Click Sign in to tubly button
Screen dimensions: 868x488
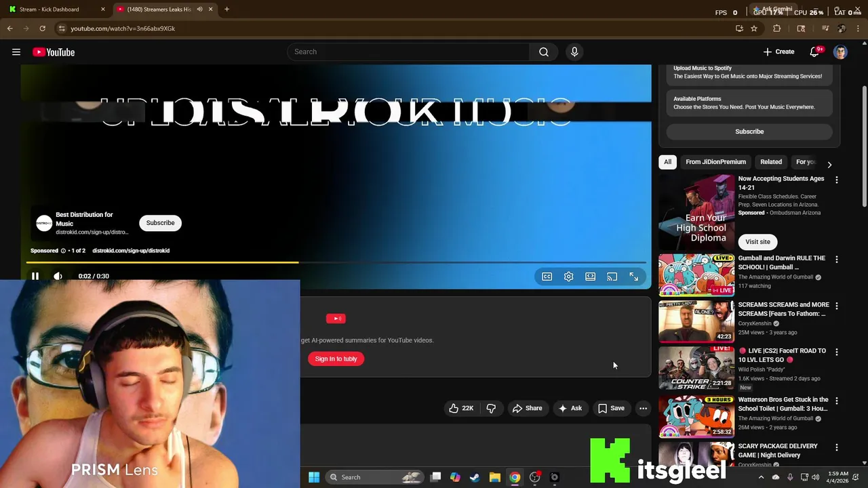[336, 359]
